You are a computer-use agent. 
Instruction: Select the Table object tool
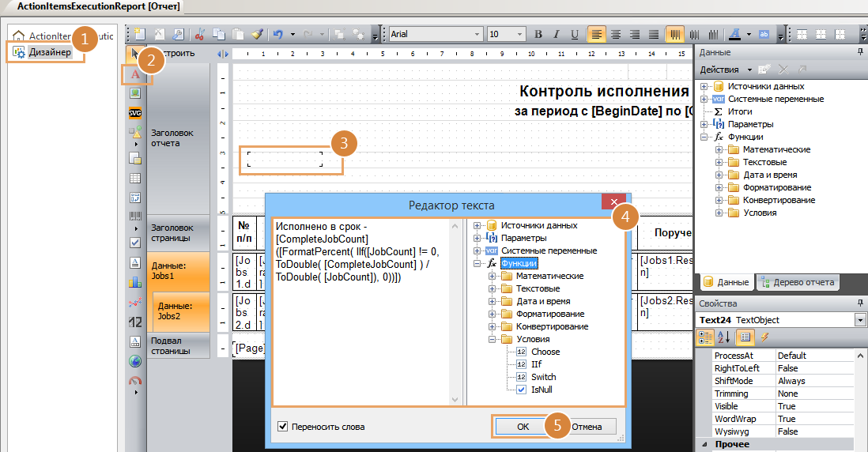point(135,178)
